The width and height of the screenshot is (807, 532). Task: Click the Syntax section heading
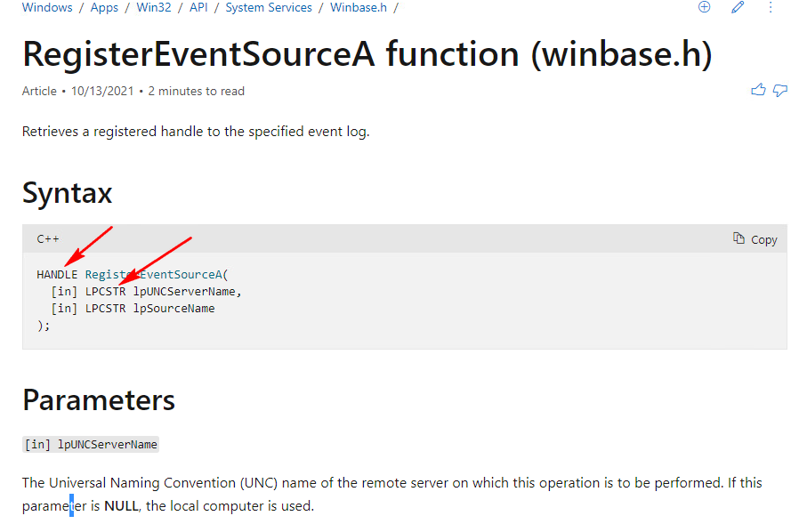tap(68, 192)
